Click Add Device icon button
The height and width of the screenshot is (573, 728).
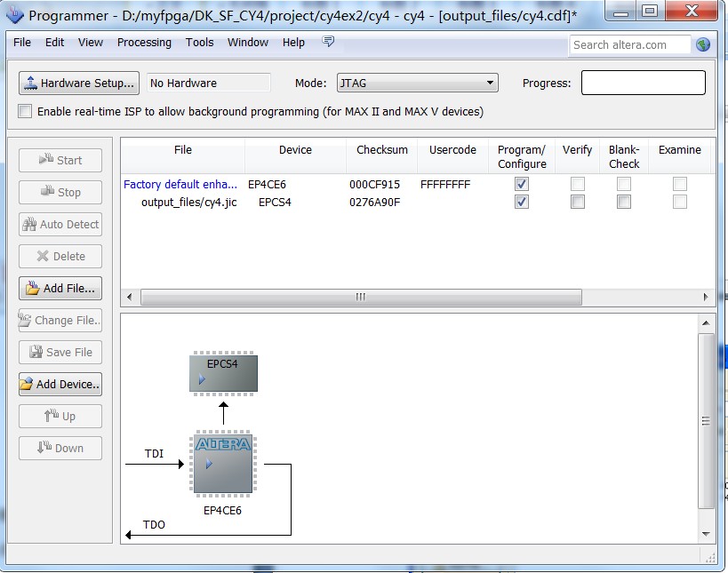click(60, 385)
